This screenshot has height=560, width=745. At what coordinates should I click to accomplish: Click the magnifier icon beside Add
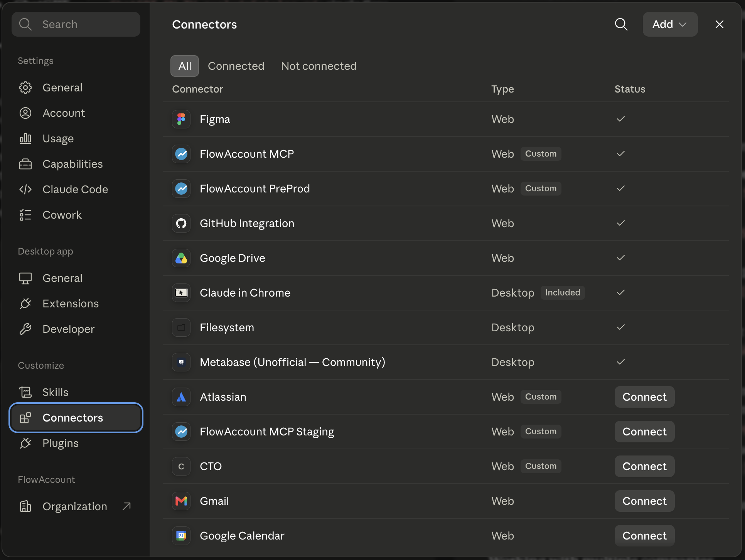click(x=621, y=24)
